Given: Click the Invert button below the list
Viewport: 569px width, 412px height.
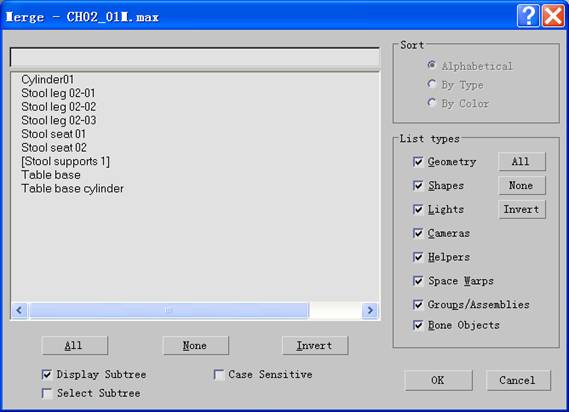Looking at the screenshot, I should pos(315,346).
